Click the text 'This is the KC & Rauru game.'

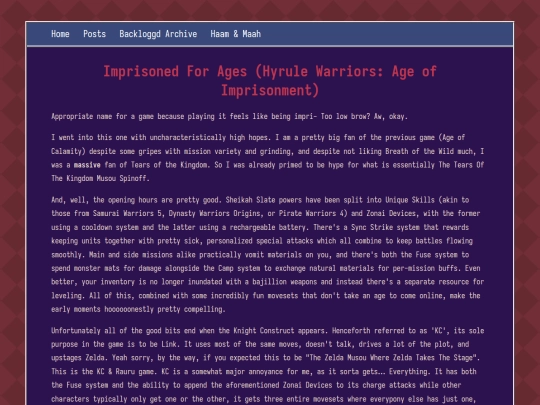tap(104, 372)
